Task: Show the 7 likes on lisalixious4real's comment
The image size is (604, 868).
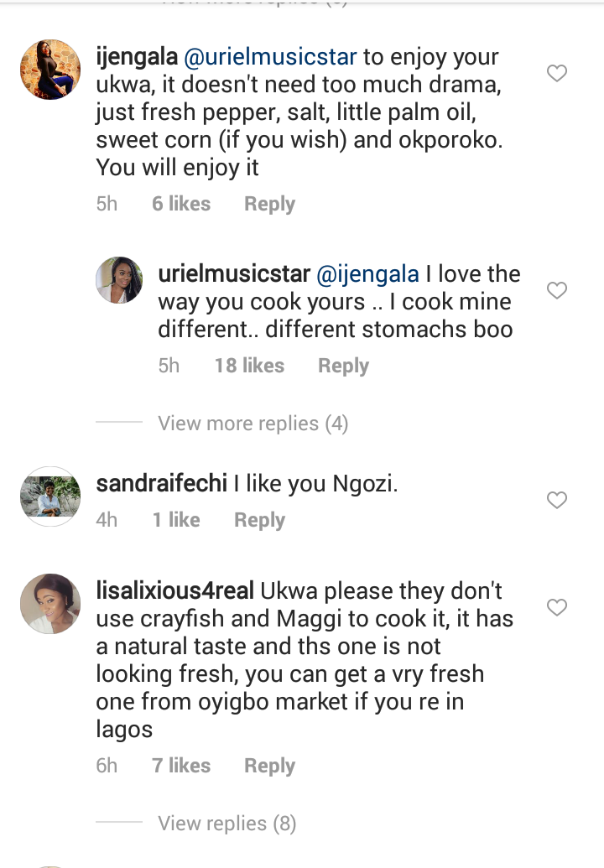Action: tap(181, 766)
